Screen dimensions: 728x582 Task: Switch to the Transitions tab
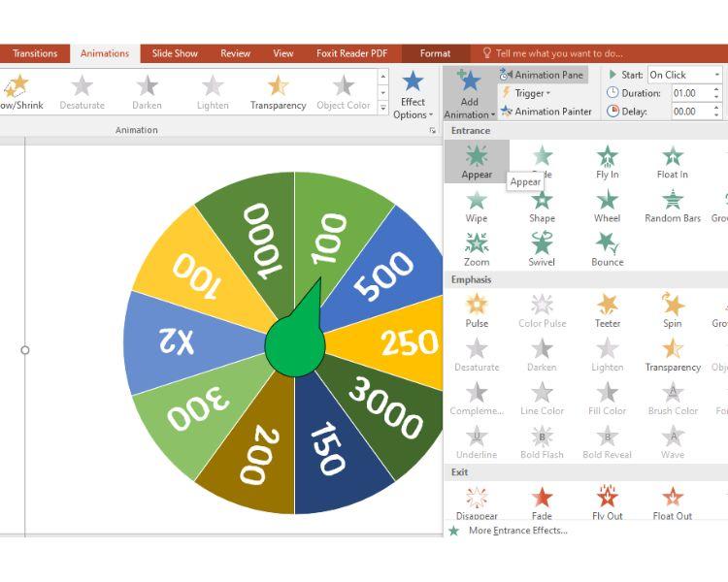pyautogui.click(x=35, y=53)
